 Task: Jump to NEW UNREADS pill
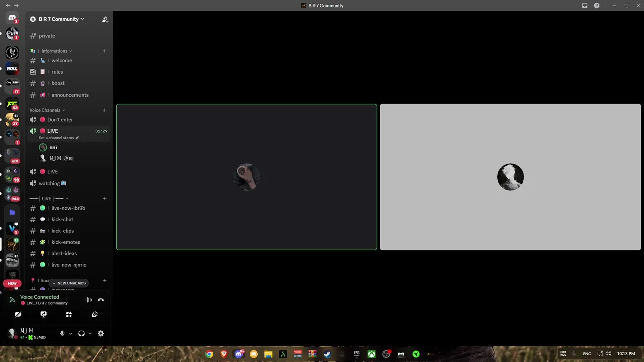pos(69,283)
